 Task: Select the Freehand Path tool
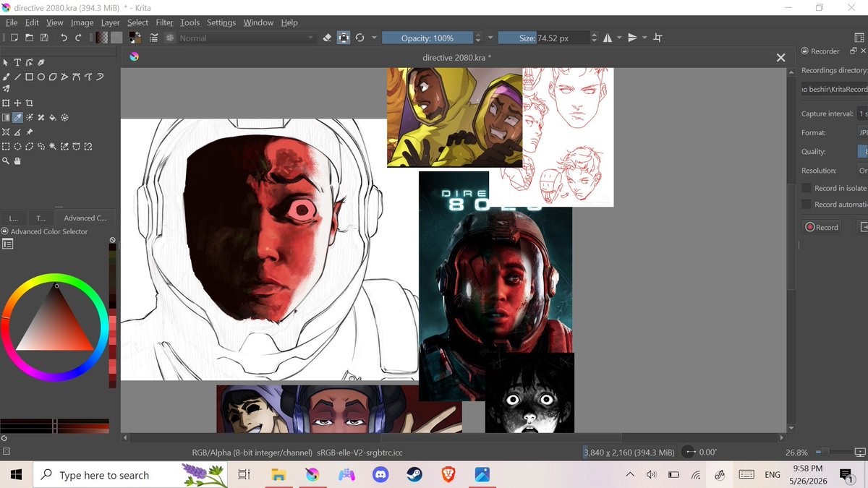coord(88,77)
